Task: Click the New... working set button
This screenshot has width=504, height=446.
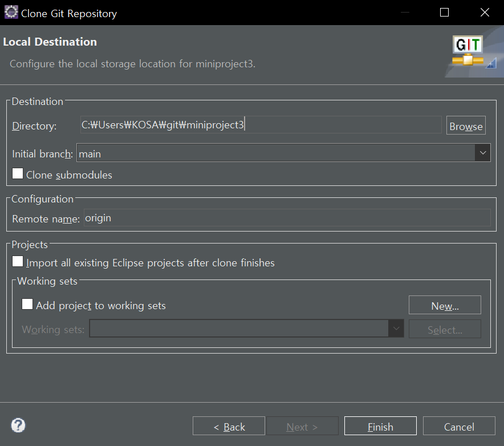Action: (445, 305)
